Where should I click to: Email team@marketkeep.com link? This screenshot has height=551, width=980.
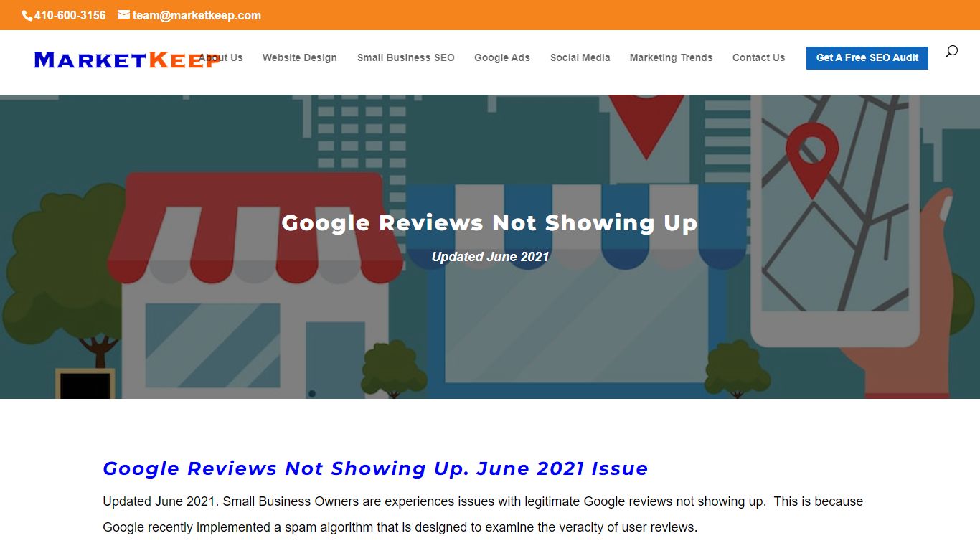tap(197, 15)
